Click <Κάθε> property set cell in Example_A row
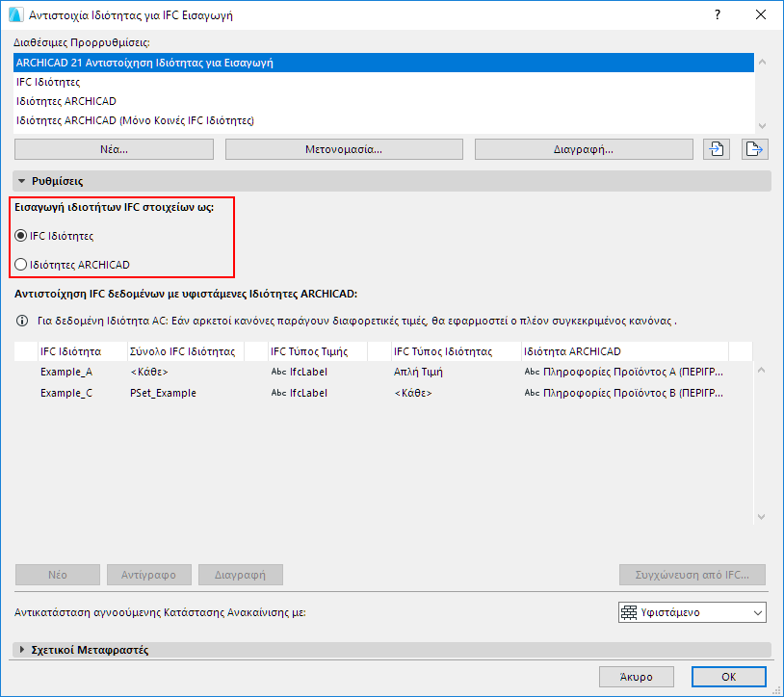Viewport: 784px width, 697px height. [x=149, y=372]
